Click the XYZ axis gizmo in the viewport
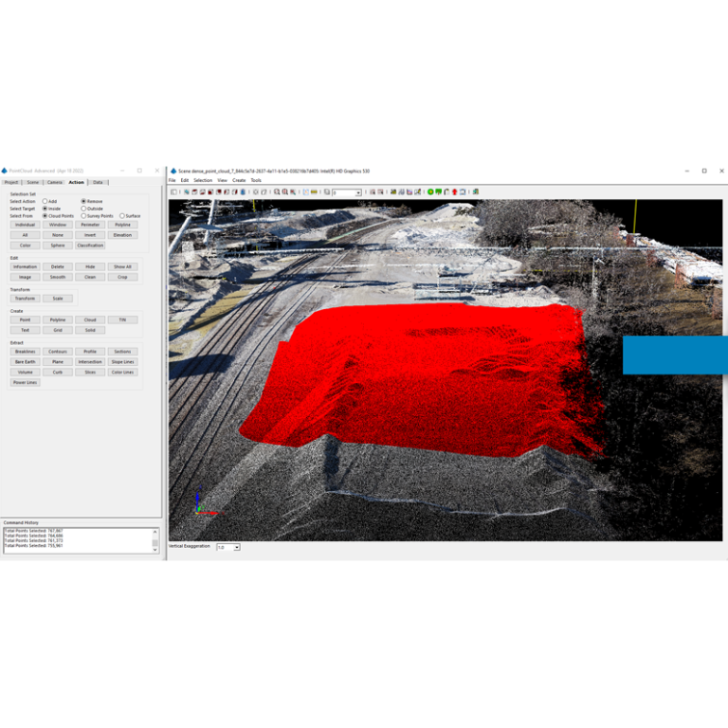The width and height of the screenshot is (728, 728). click(x=200, y=502)
